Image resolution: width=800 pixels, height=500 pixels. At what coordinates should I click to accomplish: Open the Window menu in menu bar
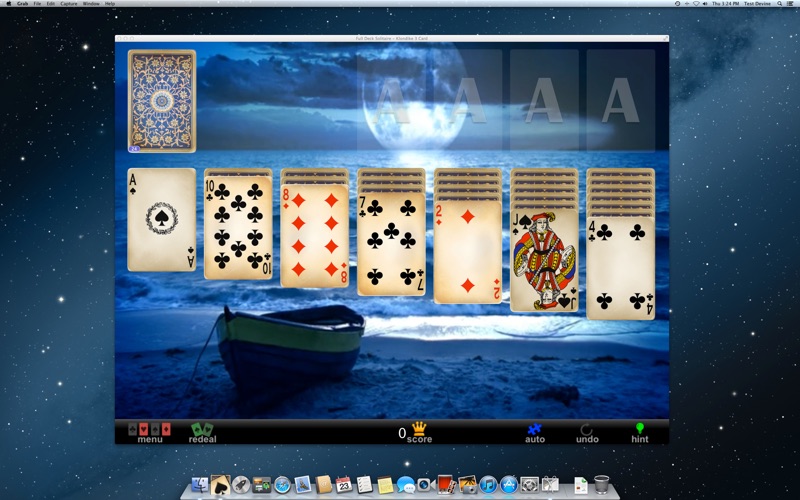tap(91, 4)
